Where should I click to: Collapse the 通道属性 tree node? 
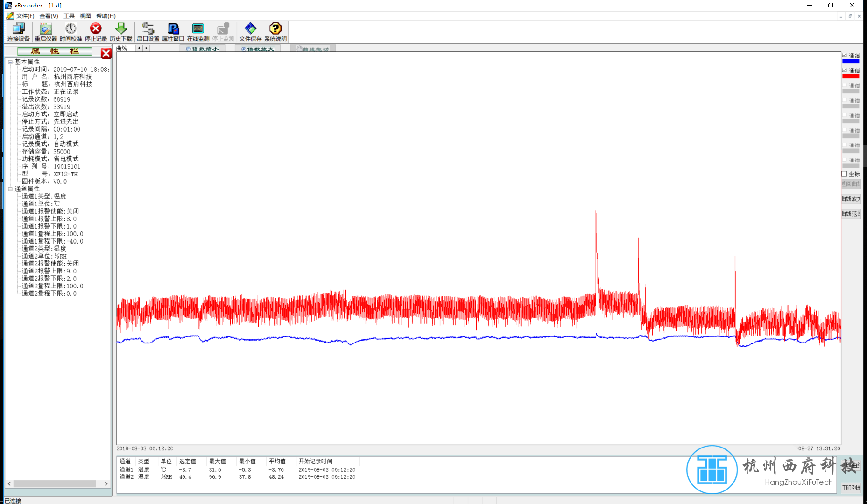10,189
